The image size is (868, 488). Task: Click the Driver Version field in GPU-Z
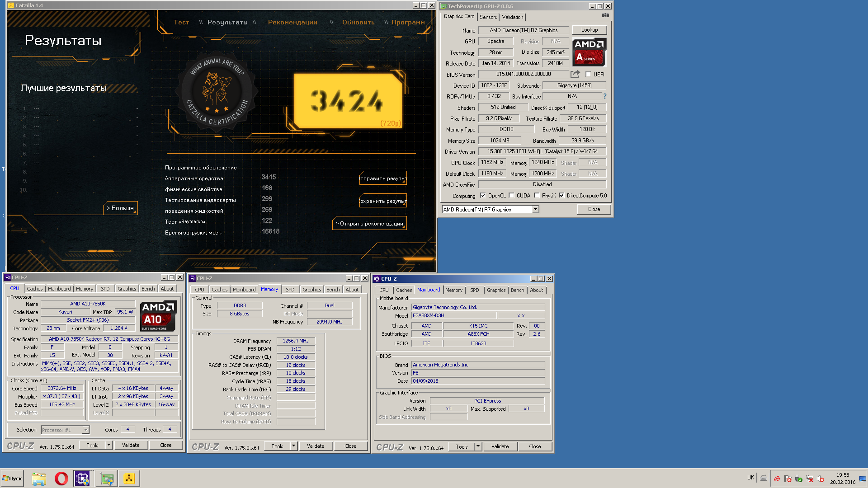(542, 151)
